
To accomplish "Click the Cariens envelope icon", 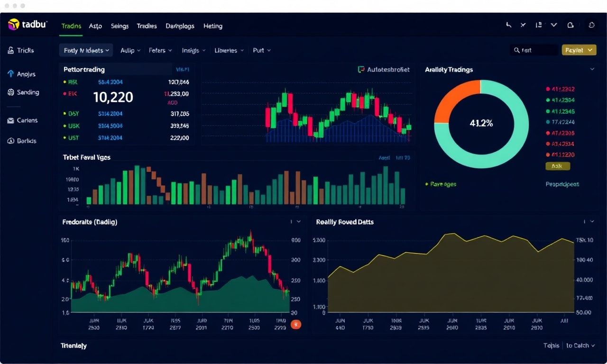I will pos(11,120).
